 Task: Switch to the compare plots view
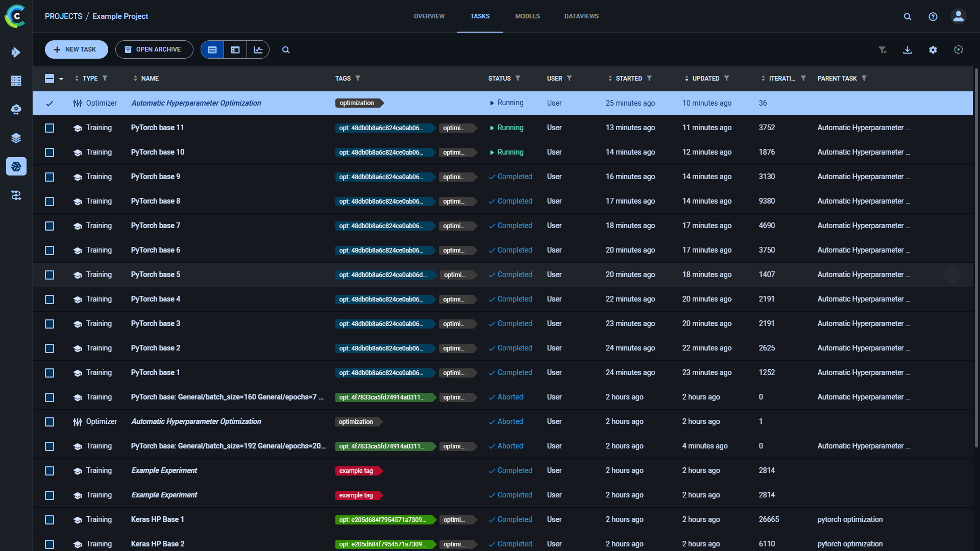[x=258, y=49]
